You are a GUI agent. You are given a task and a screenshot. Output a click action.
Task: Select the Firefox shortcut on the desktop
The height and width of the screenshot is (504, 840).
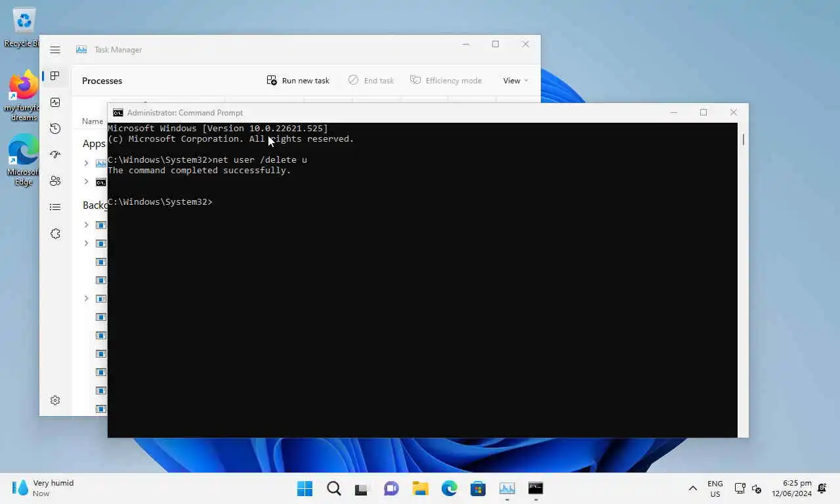tap(24, 96)
